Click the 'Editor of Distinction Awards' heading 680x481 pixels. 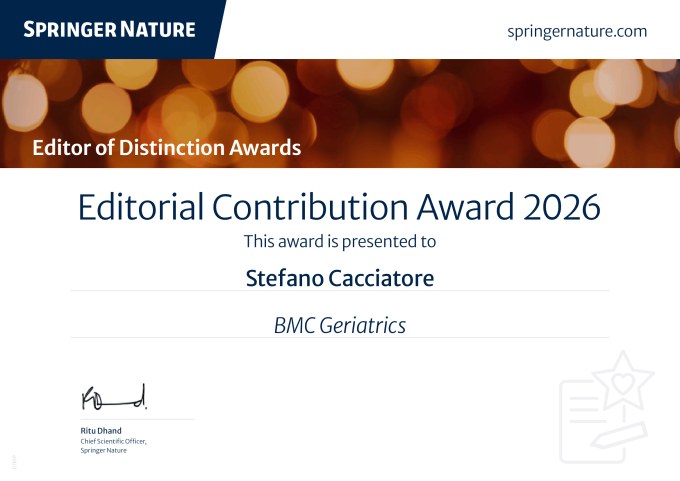tap(167, 147)
